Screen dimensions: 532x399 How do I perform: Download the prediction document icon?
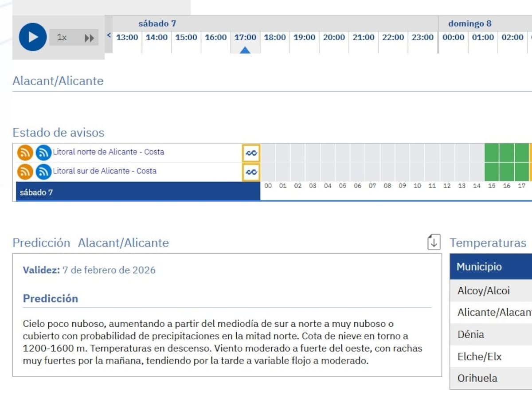434,242
